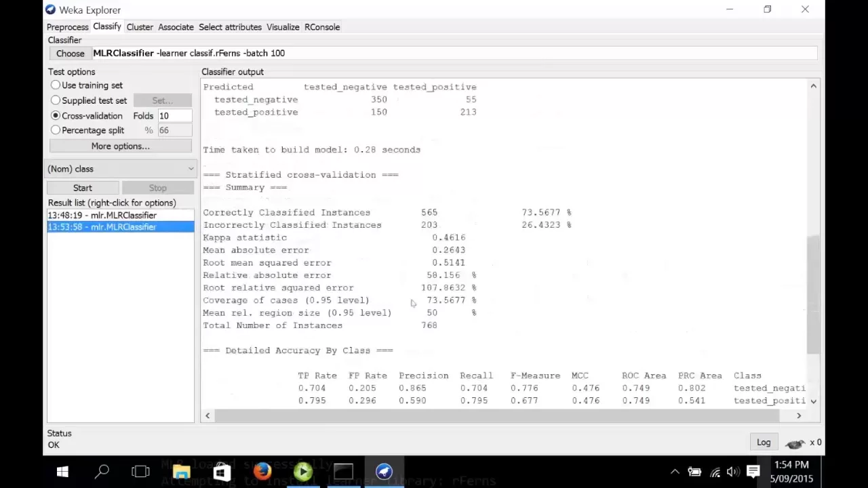
Task: Launch Firefox from the taskbar
Action: pos(262,472)
